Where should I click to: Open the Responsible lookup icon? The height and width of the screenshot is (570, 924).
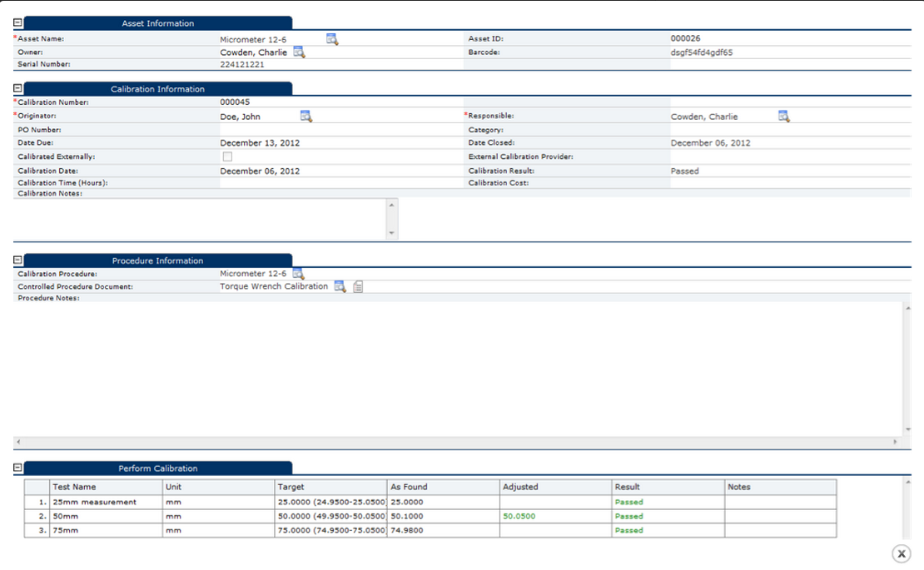pyautogui.click(x=783, y=116)
